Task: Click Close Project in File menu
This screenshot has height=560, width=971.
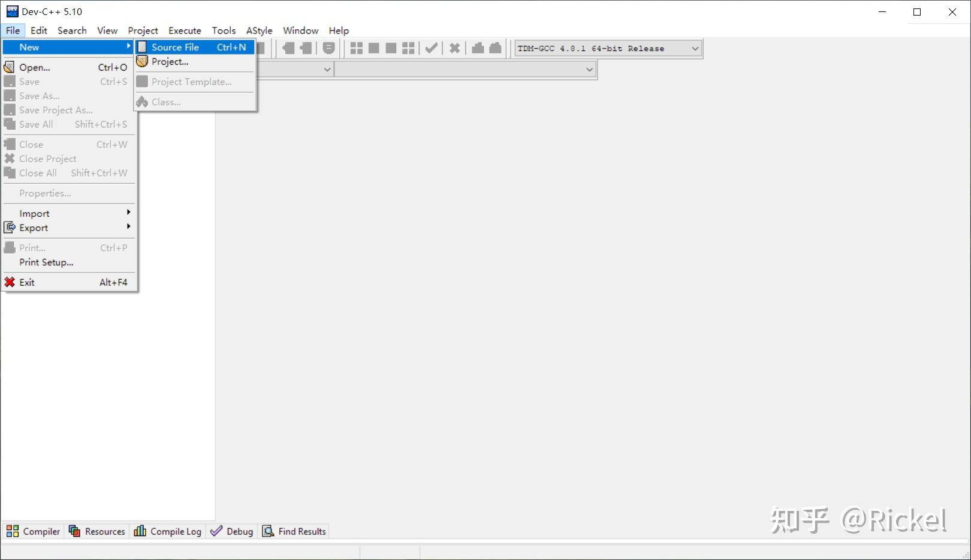Action: pyautogui.click(x=69, y=159)
